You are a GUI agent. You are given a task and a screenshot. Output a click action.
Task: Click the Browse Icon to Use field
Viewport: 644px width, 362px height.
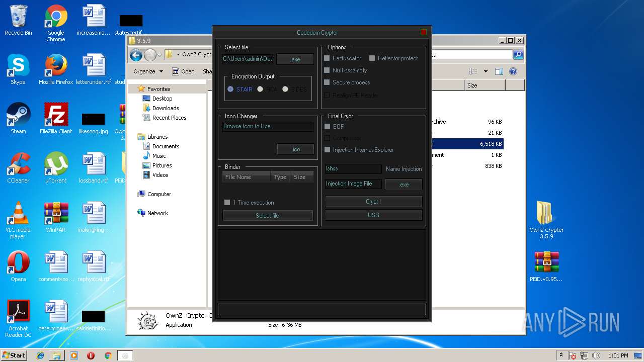click(268, 126)
